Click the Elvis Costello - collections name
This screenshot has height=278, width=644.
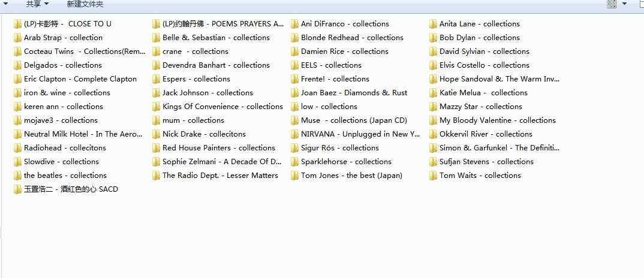[484, 65]
